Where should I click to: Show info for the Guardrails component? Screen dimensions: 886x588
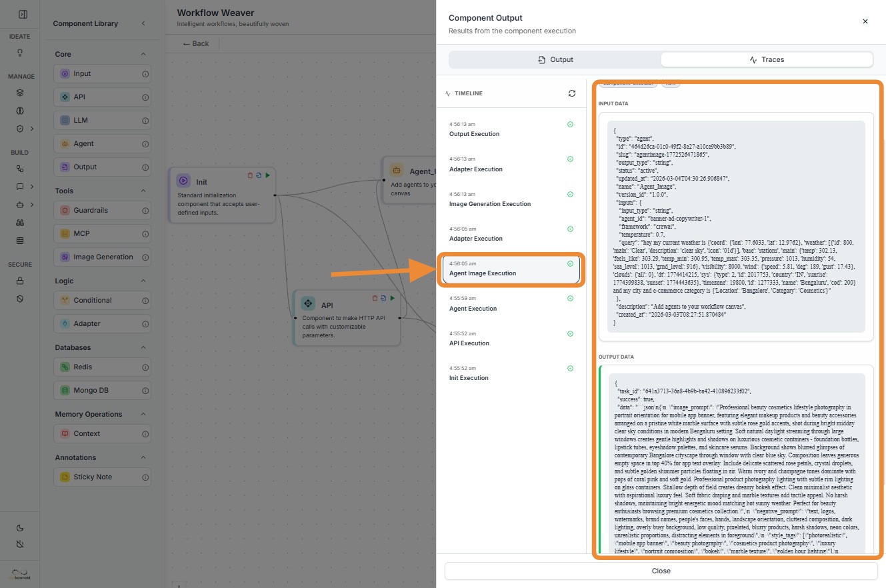tap(145, 211)
